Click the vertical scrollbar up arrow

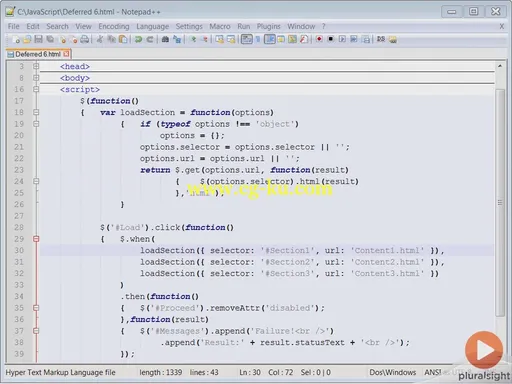click(x=500, y=66)
